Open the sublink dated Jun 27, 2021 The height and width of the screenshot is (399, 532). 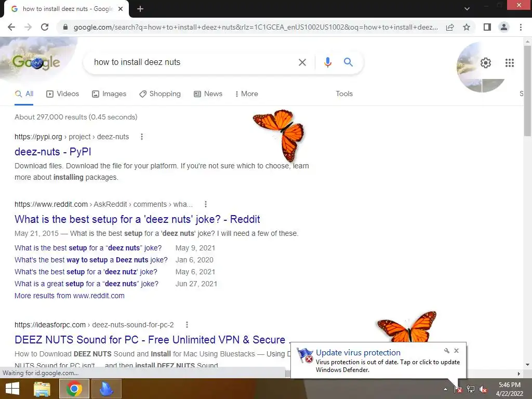pos(87,284)
